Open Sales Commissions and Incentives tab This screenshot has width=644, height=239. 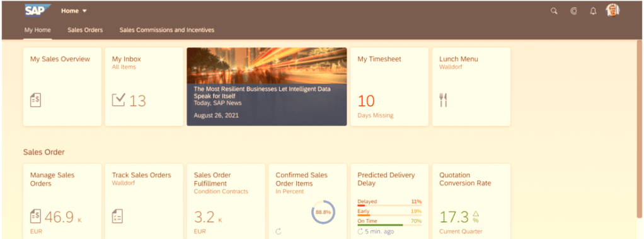point(167,30)
